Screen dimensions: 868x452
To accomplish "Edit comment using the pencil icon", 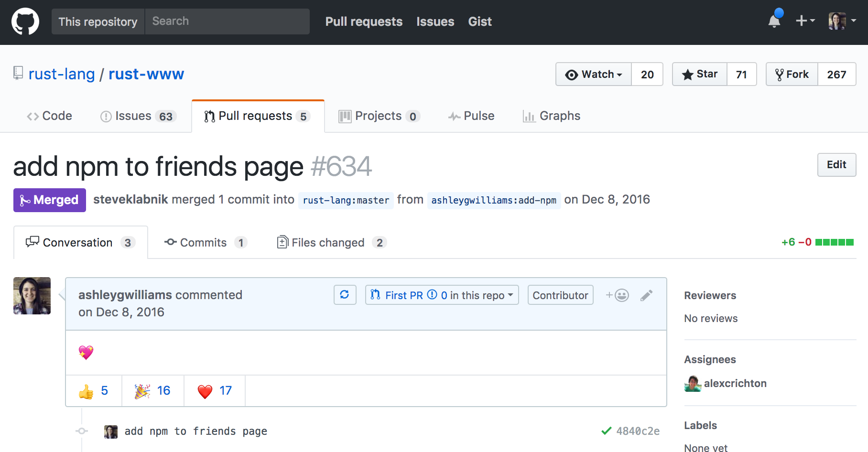I will click(646, 295).
